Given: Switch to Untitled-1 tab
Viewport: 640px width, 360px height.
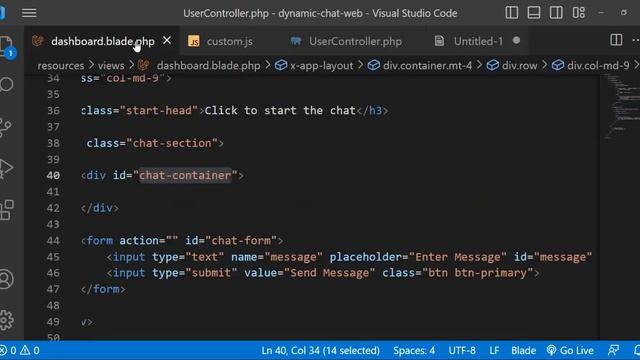Looking at the screenshot, I should 478,41.
